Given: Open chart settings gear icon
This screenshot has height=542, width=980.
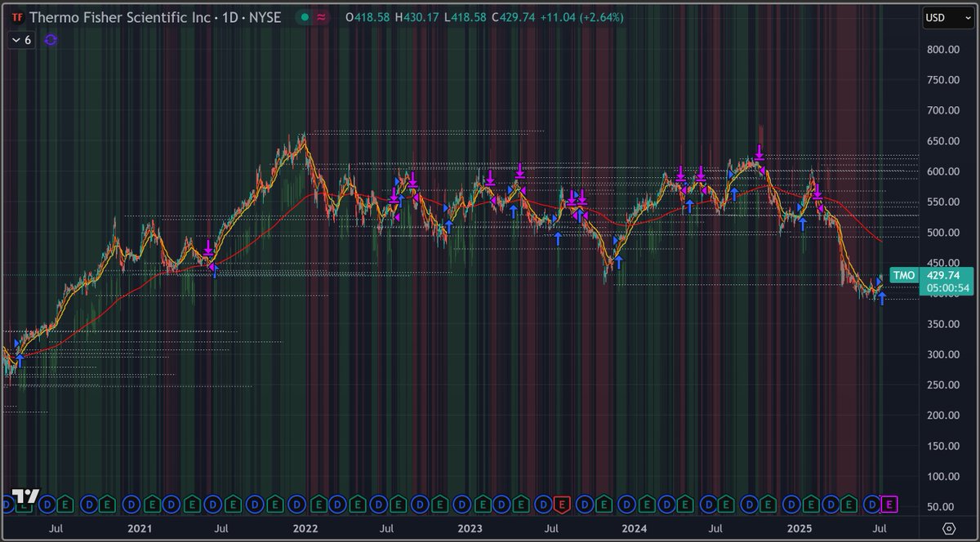Looking at the screenshot, I should coord(948,528).
